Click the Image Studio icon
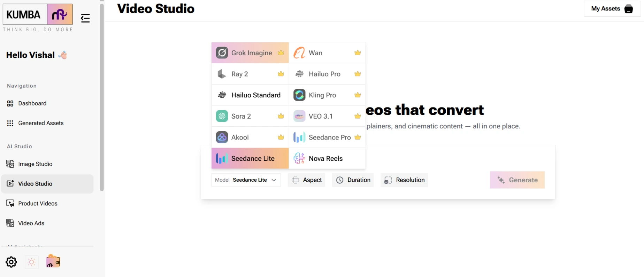 click(10, 164)
